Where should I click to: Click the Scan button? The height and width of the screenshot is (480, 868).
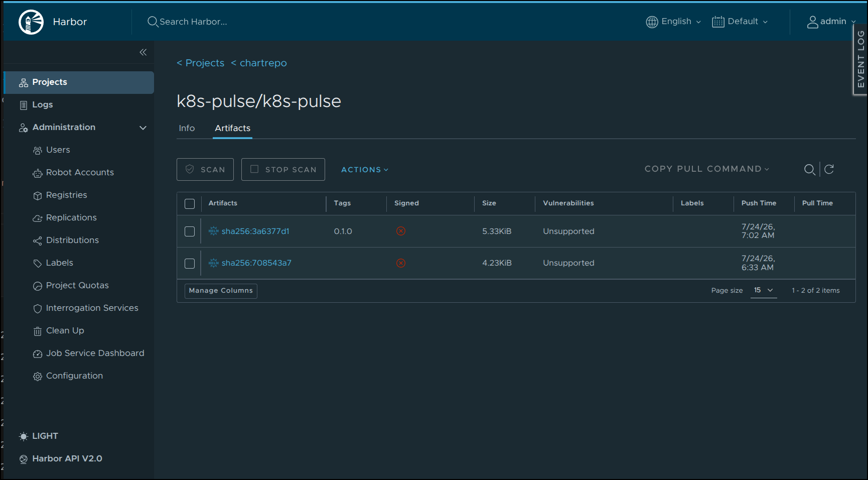(x=205, y=170)
